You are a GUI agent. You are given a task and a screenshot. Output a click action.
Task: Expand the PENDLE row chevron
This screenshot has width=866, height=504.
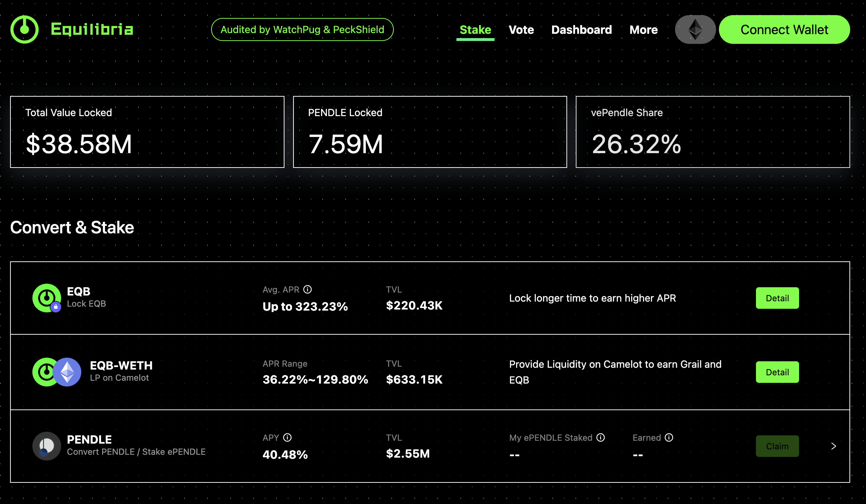834,446
